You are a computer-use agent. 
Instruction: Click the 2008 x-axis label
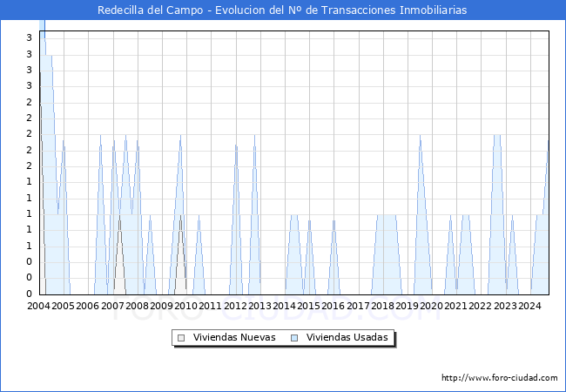(x=138, y=306)
